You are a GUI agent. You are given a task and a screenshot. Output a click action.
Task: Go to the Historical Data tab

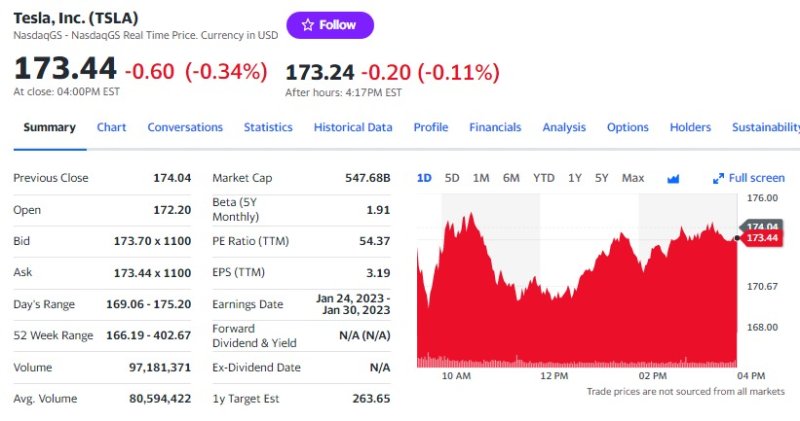(x=353, y=127)
